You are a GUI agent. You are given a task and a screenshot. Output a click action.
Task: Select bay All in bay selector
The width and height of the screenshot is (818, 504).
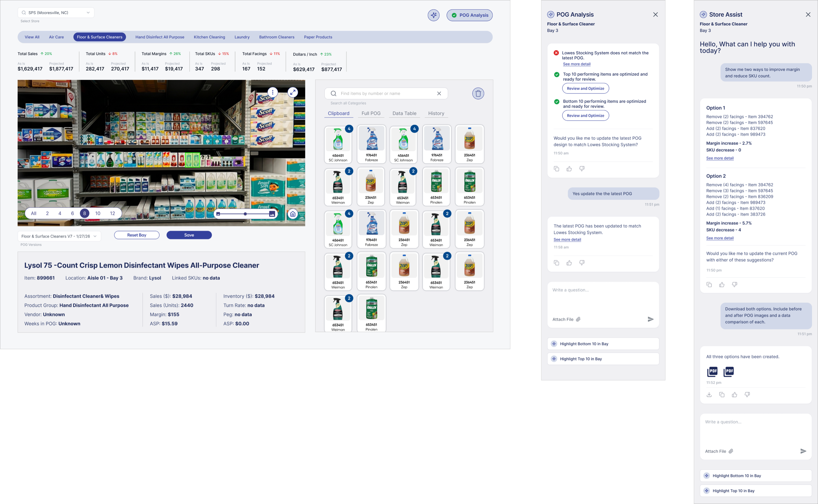tap(34, 214)
